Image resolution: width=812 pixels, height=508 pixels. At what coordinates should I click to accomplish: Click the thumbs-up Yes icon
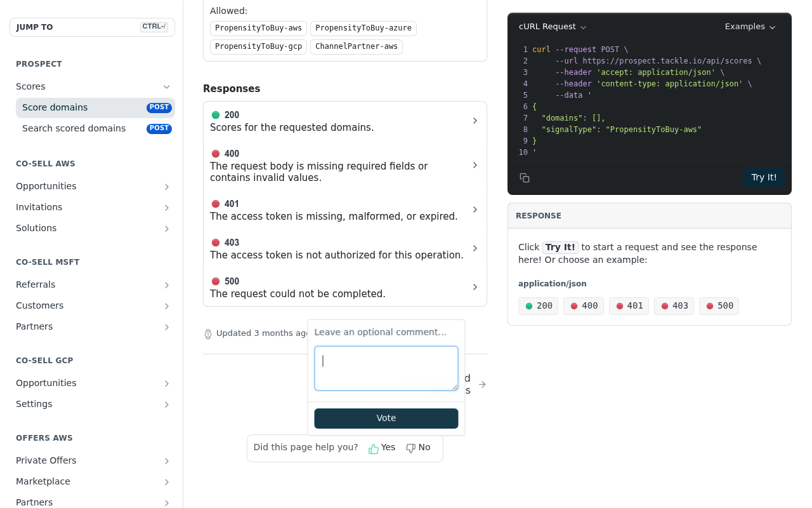pos(374,448)
